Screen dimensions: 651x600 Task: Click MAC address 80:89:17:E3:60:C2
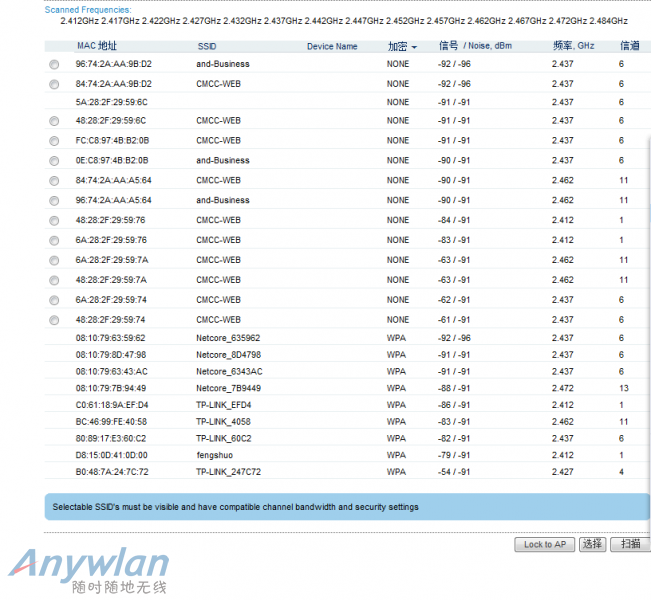[x=110, y=438]
